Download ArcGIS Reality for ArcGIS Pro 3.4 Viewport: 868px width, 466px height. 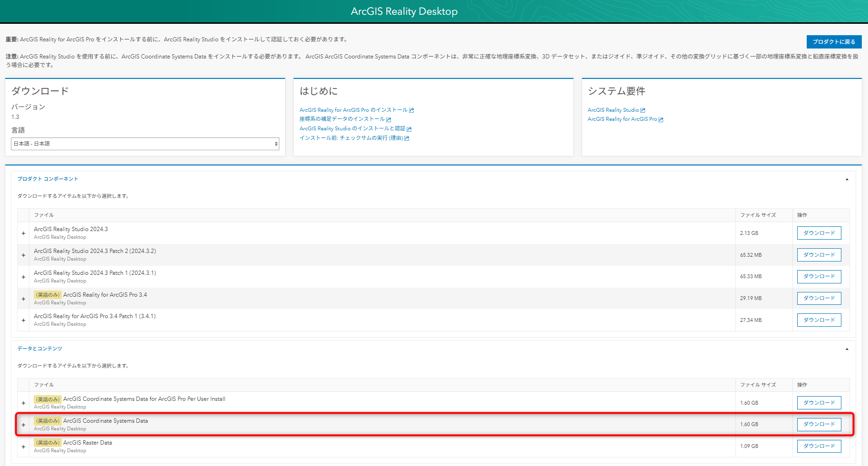pos(819,298)
